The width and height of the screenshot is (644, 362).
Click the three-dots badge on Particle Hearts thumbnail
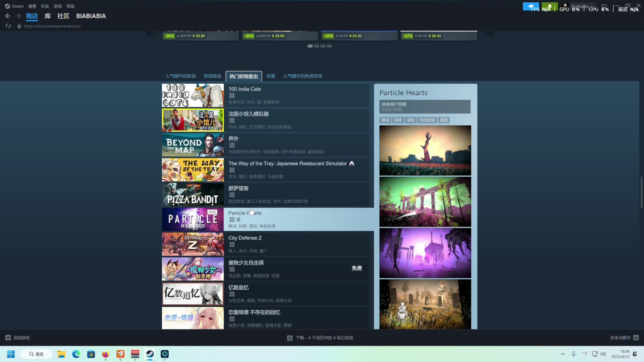tap(212, 212)
